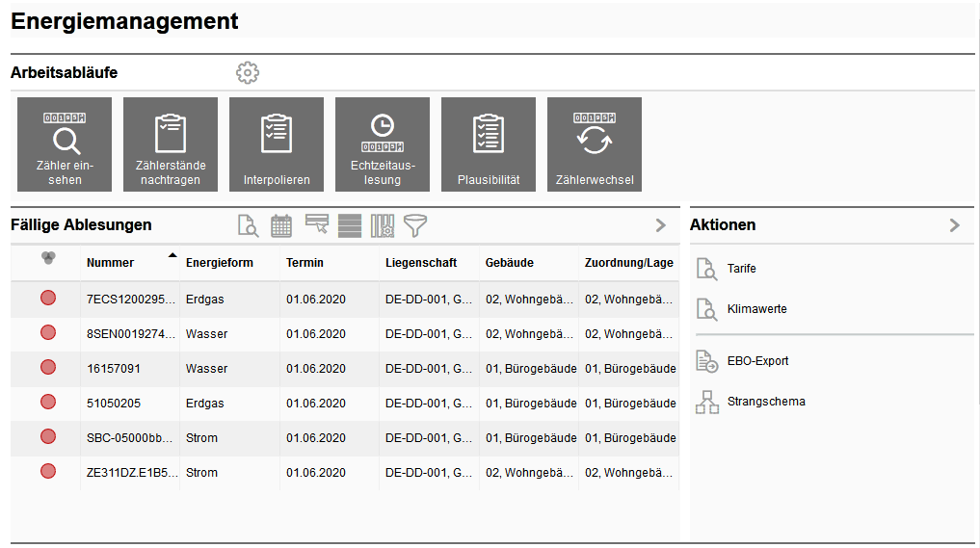Open the Arbeitsabläufe settings gear
This screenshot has height=548, width=980.
coord(248,72)
